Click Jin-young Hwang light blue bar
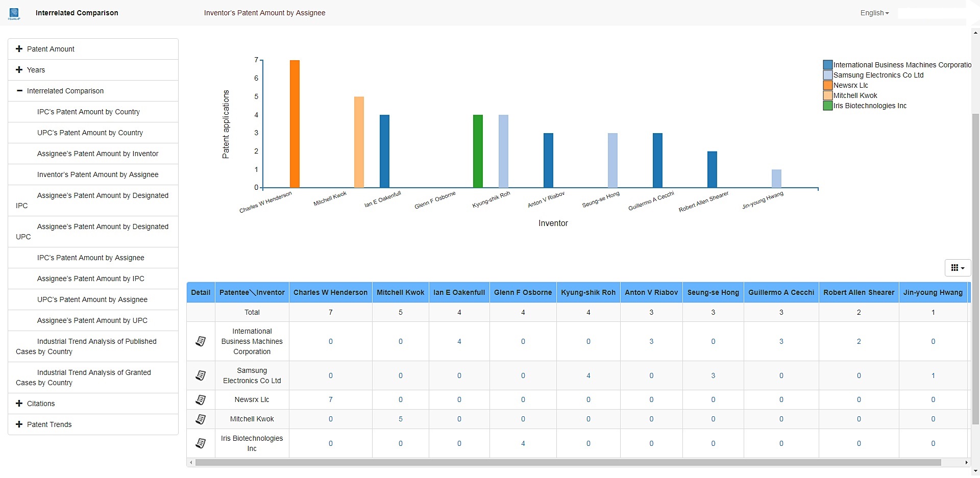 [776, 179]
